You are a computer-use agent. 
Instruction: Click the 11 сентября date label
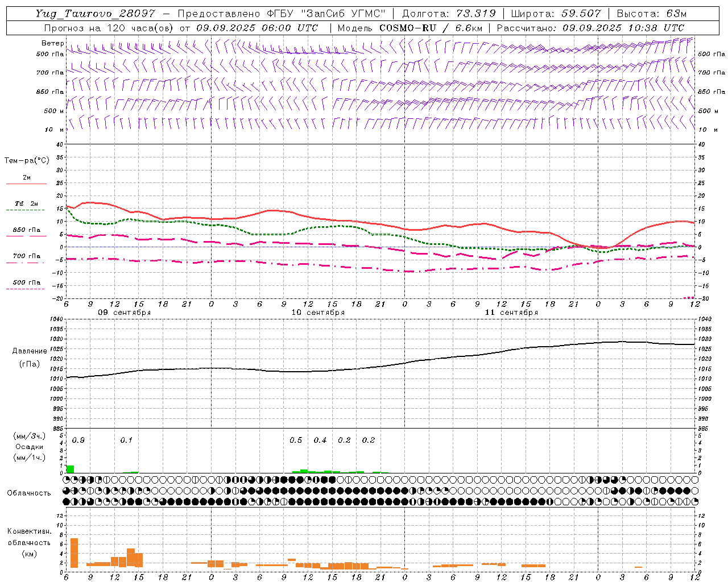(x=511, y=312)
